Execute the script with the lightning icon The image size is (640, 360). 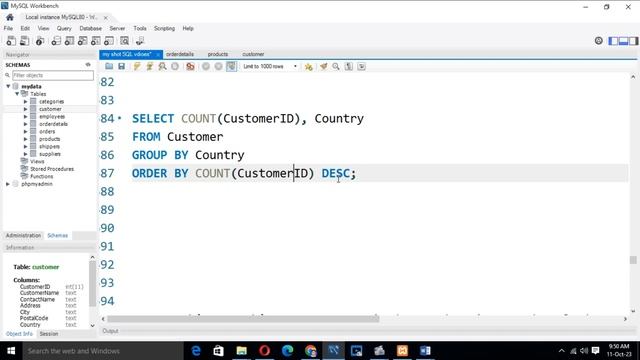[x=137, y=66]
